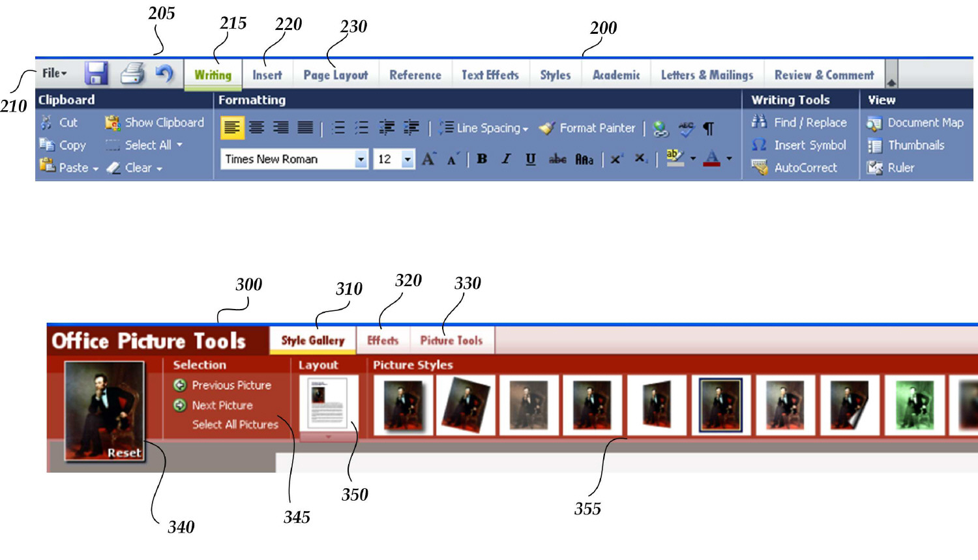Image resolution: width=978 pixels, height=560 pixels.
Task: Open the Times New Roman font dropdown
Action: (361, 159)
